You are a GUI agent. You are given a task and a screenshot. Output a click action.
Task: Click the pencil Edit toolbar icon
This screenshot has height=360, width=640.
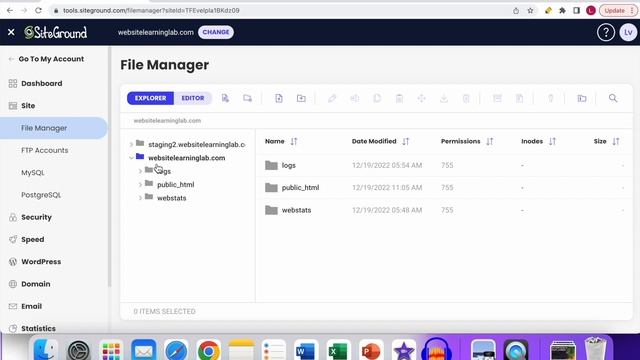click(332, 98)
